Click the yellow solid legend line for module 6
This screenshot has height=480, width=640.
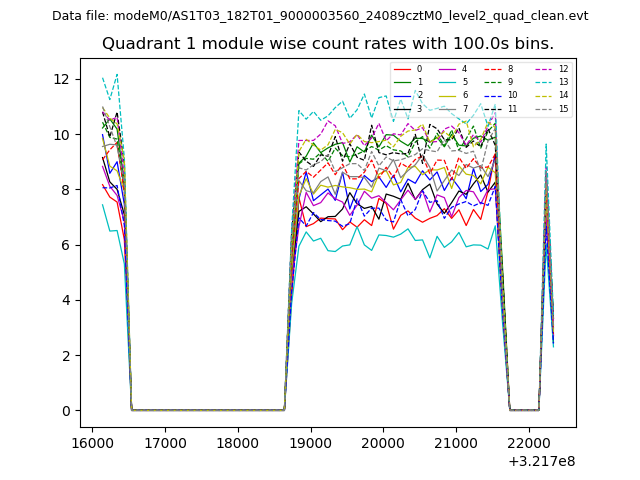point(447,95)
